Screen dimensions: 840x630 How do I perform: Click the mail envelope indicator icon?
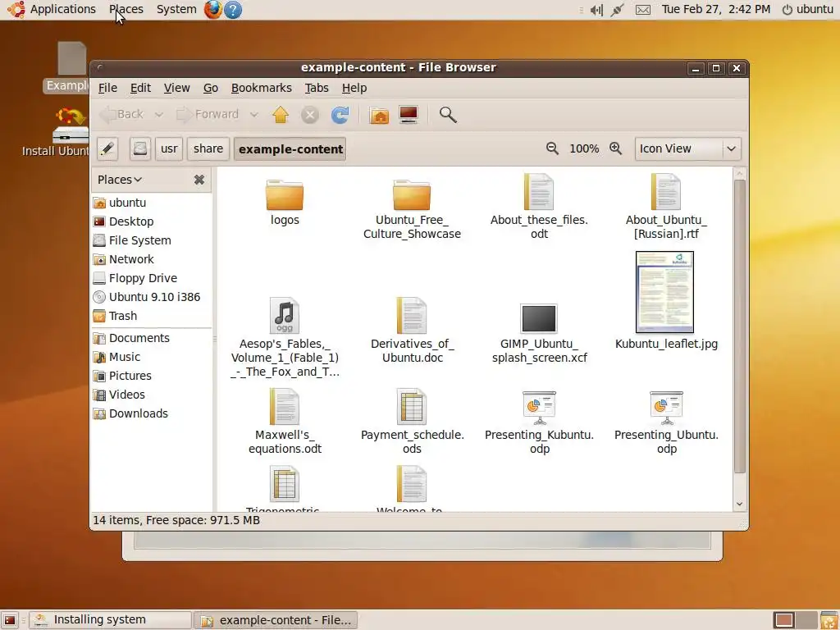coord(643,10)
